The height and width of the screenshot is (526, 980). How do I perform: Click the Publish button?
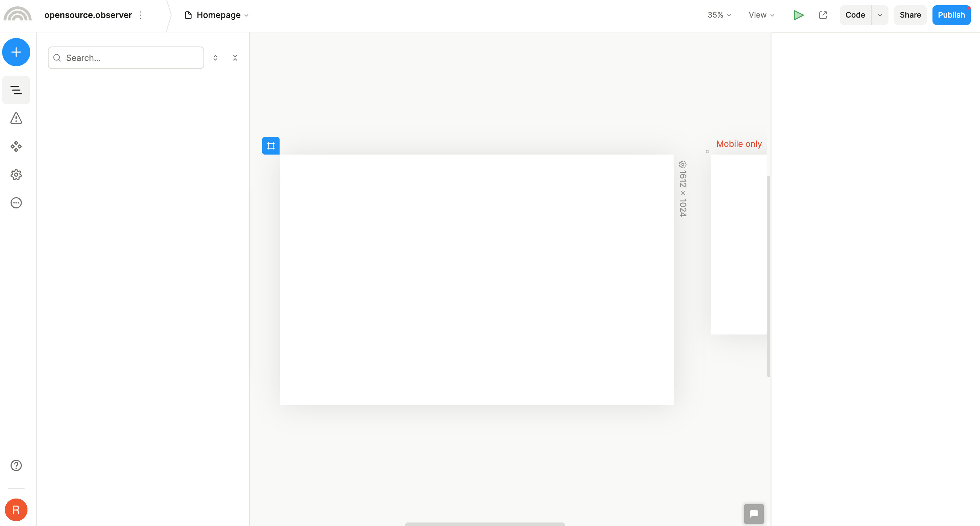point(951,15)
